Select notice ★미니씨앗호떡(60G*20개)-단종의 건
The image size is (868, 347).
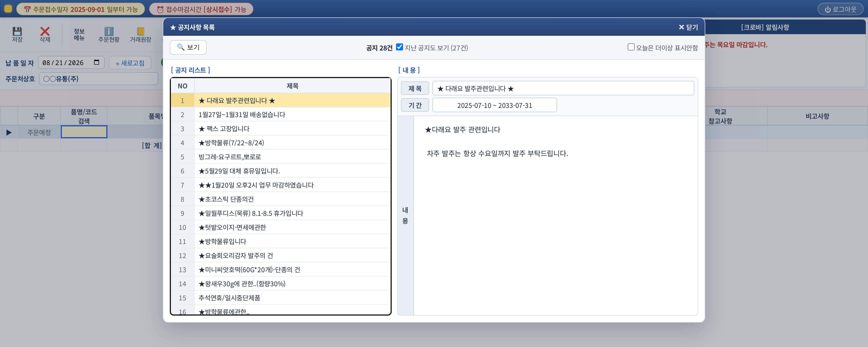(x=281, y=270)
